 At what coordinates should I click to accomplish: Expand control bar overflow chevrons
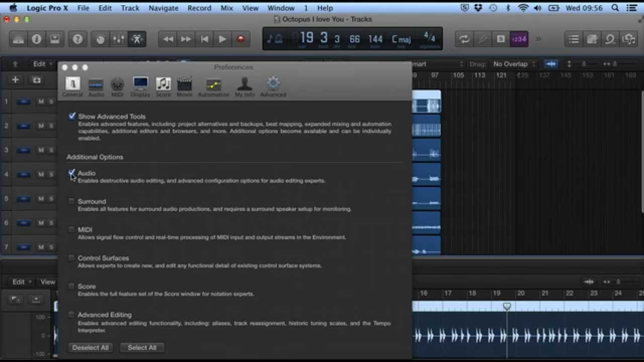(538, 39)
